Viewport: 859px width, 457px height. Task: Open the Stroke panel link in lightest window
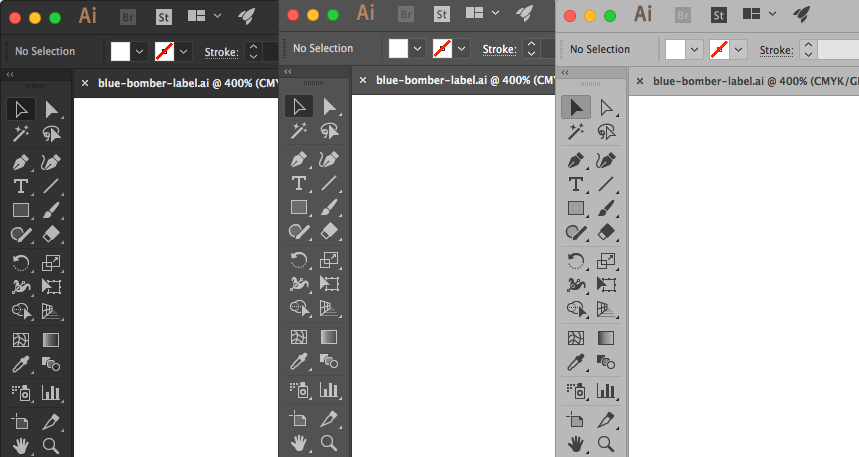click(776, 50)
